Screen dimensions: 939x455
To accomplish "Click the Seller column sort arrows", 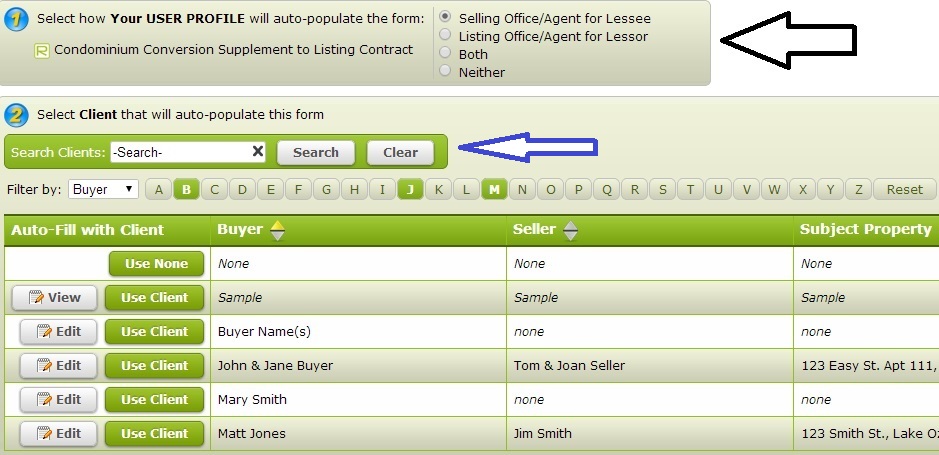I will click(570, 230).
